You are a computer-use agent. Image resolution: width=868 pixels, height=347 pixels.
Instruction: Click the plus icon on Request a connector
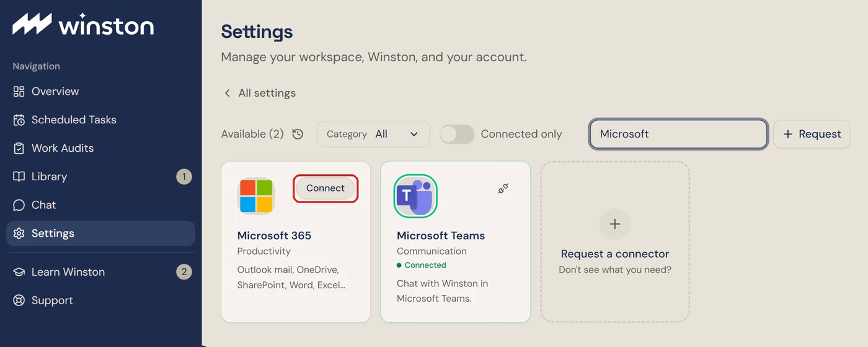click(615, 224)
